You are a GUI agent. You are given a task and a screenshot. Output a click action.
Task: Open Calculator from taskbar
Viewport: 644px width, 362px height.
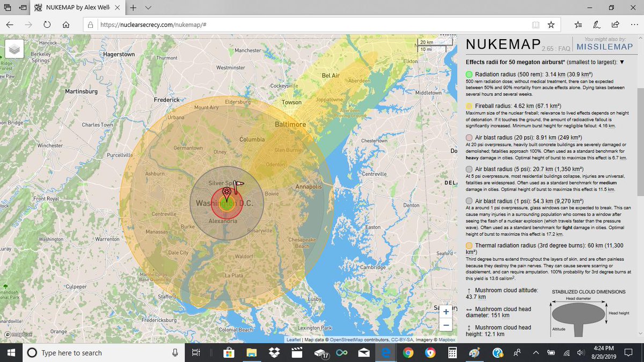point(452,353)
